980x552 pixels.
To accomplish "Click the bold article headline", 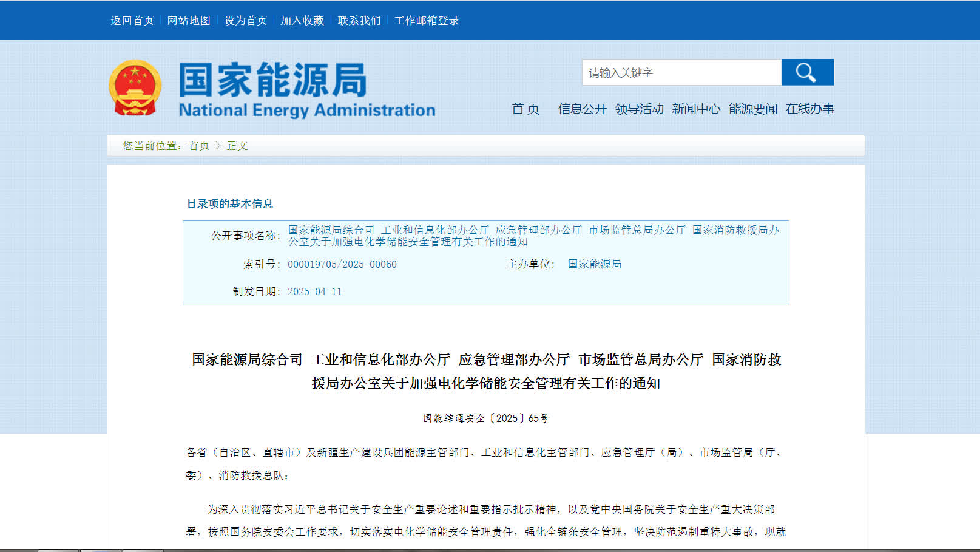I will coord(486,371).
